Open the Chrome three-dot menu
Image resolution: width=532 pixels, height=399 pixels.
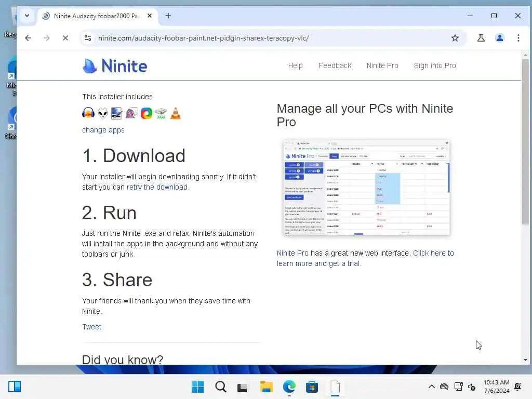[518, 38]
